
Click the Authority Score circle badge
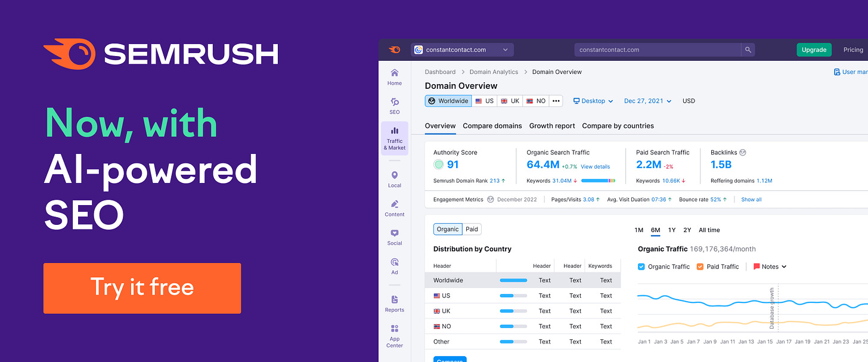[439, 165]
